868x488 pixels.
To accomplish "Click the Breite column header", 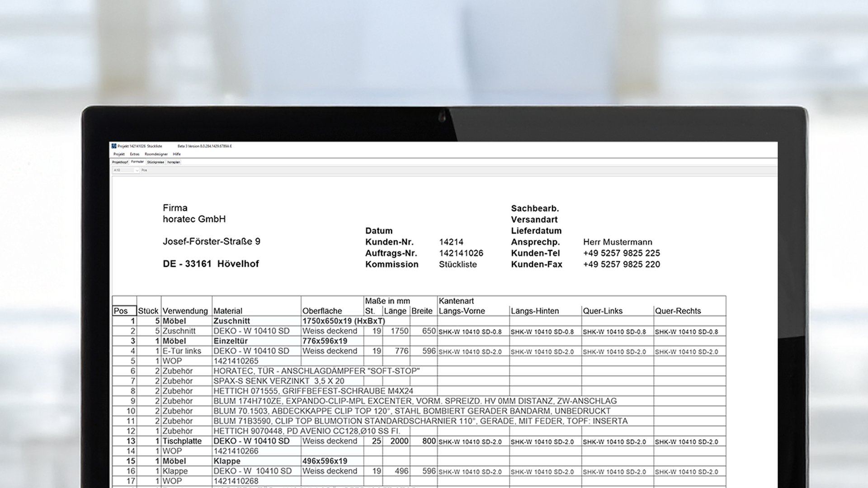I will pos(422,311).
